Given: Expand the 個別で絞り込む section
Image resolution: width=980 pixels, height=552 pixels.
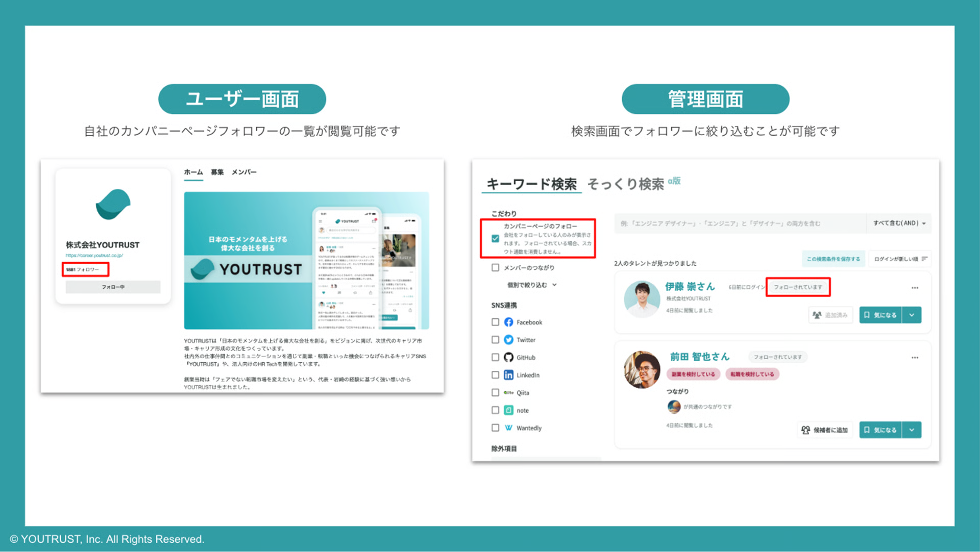Looking at the screenshot, I should click(x=527, y=285).
